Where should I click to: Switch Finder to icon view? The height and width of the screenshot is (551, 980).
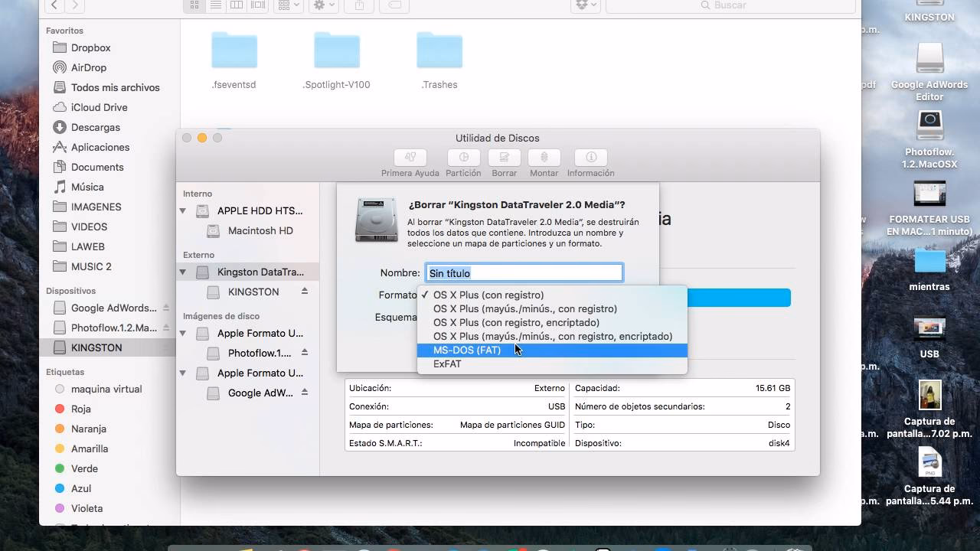coord(194,5)
